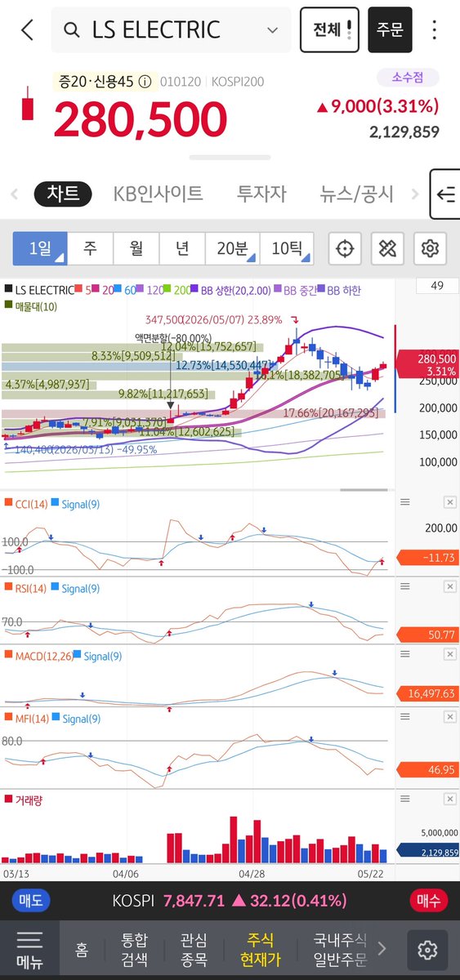
Task: Open the three-dot overflow menu
Action: 434,30
